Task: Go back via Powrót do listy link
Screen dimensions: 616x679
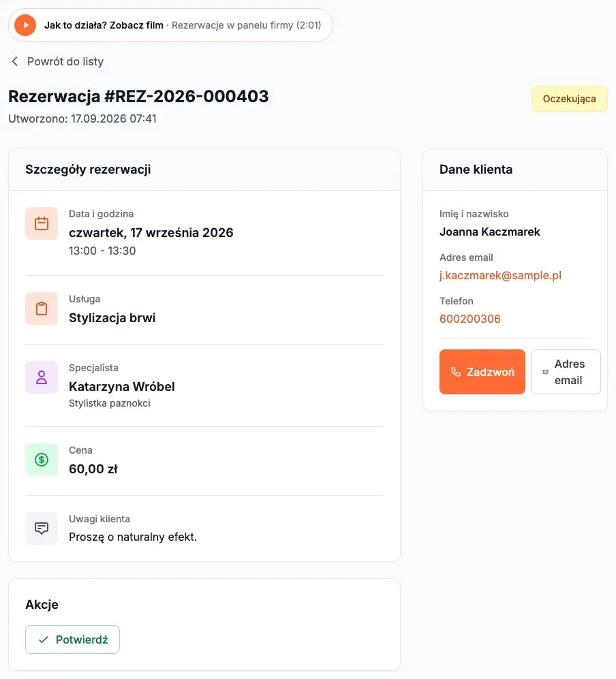Action: tap(57, 61)
